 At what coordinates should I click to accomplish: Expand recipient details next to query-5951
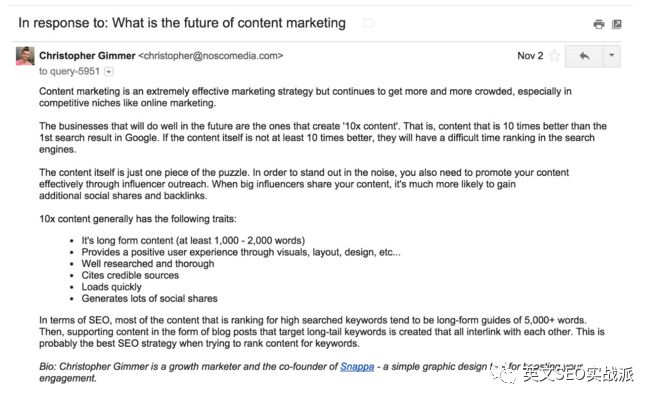(x=108, y=72)
